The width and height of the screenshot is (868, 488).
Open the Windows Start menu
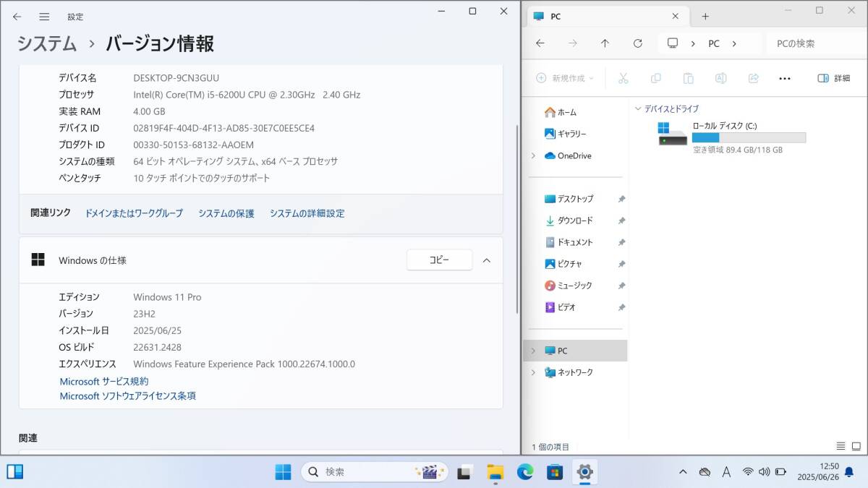tap(283, 472)
